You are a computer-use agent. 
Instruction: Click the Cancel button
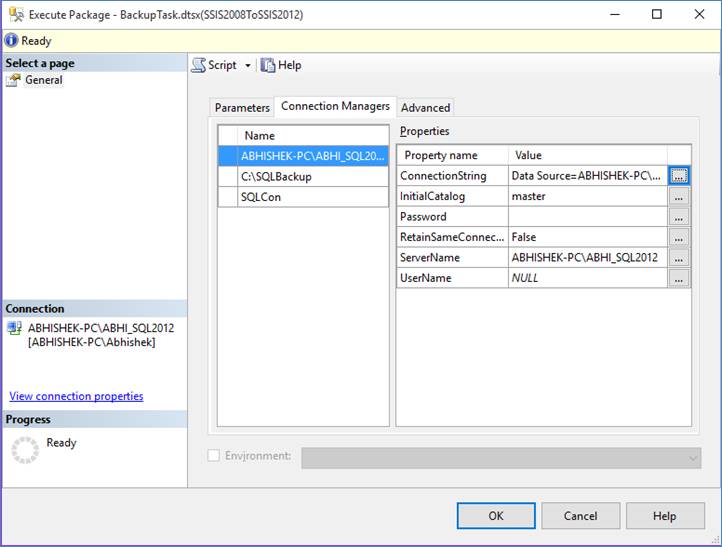point(580,516)
